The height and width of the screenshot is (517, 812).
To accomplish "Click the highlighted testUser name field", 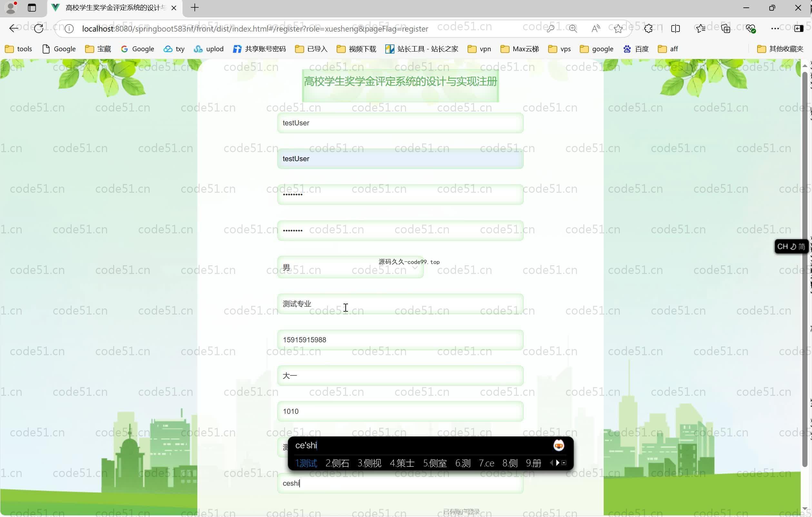I will 400,159.
